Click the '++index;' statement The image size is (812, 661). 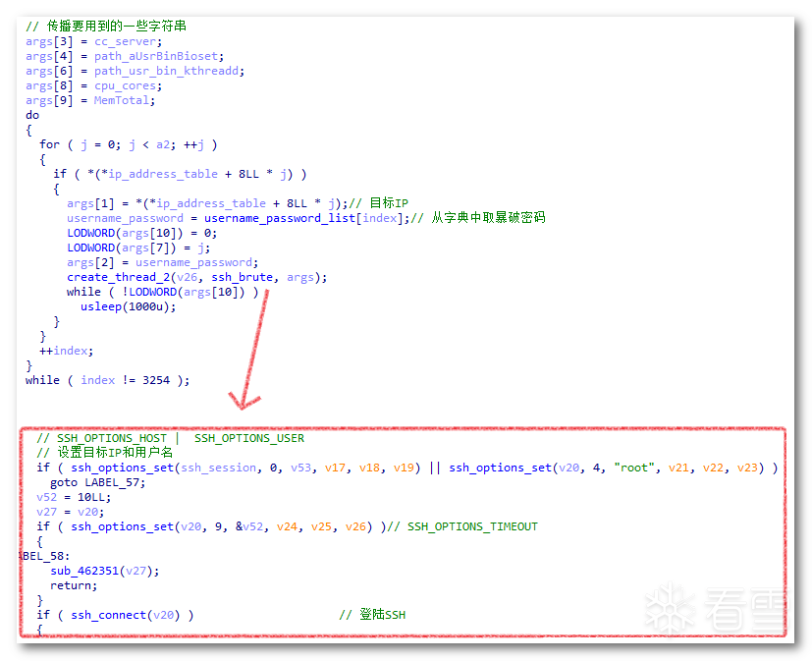[67, 351]
